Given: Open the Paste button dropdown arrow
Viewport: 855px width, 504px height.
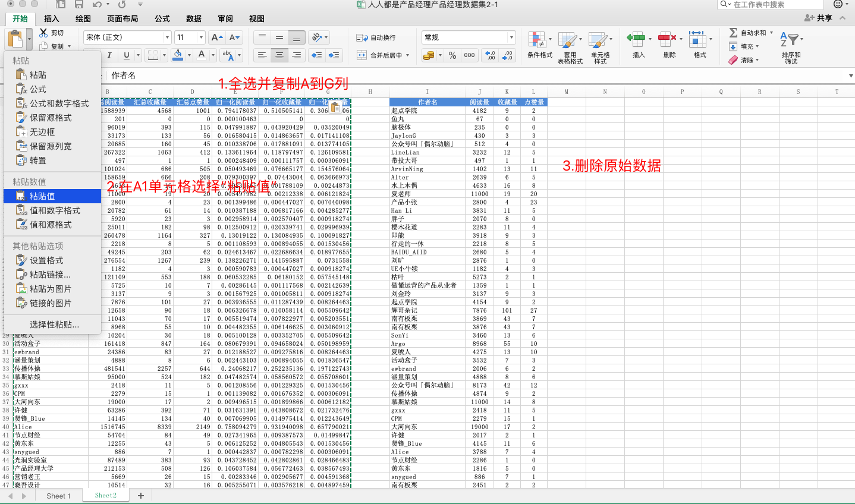Looking at the screenshot, I should [30, 40].
